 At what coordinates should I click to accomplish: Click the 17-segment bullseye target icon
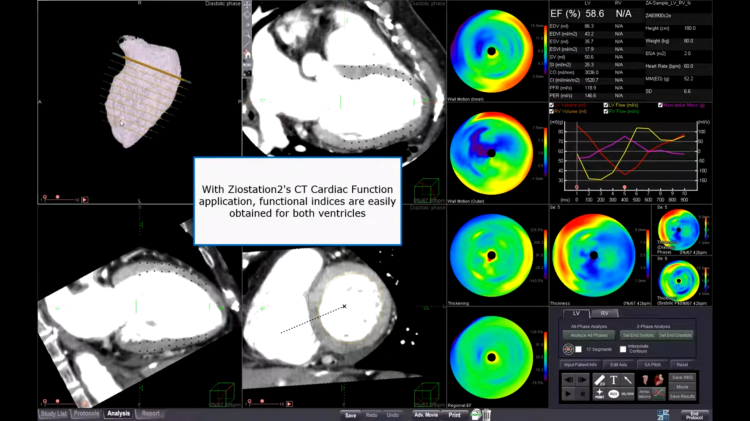(x=568, y=349)
